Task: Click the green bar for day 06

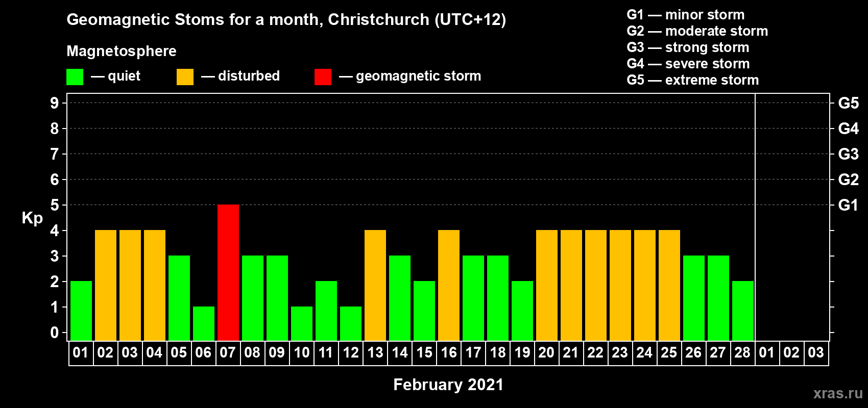Action: click(x=204, y=323)
